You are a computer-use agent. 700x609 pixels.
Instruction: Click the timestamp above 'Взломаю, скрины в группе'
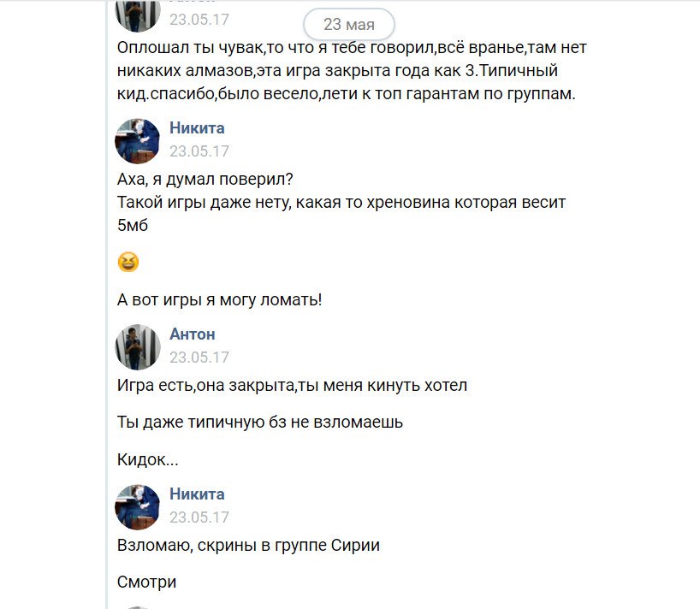(199, 517)
